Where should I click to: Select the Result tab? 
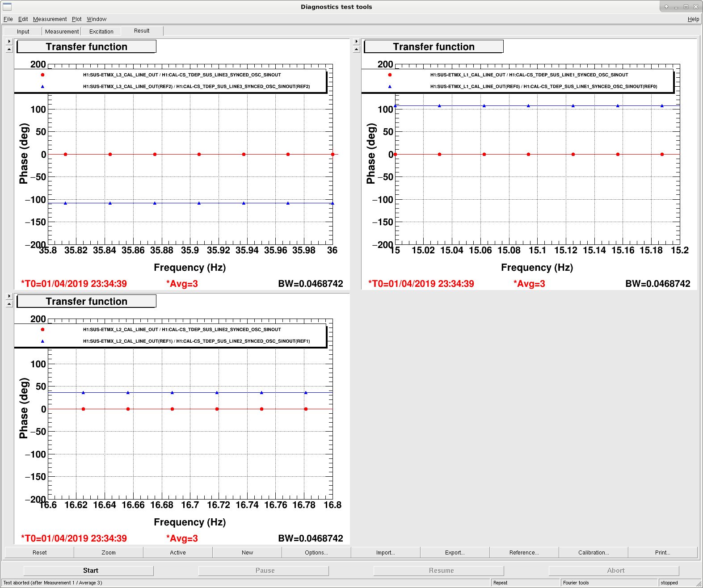point(142,31)
